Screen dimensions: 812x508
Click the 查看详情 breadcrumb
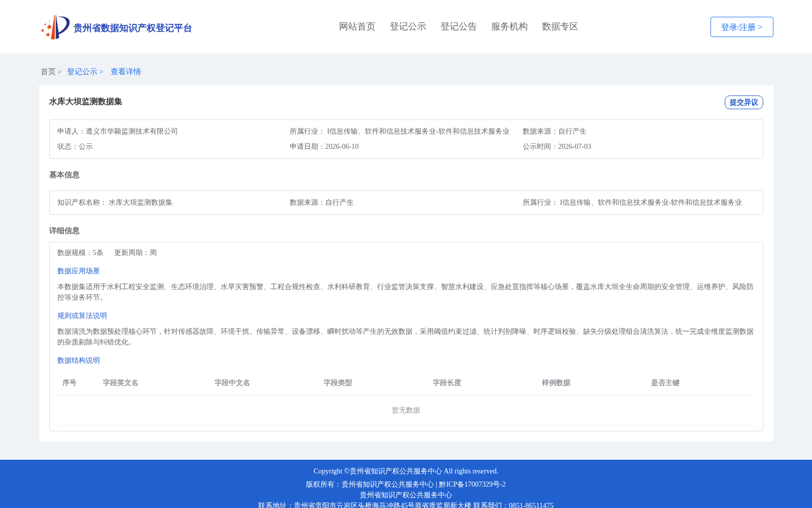click(x=126, y=72)
